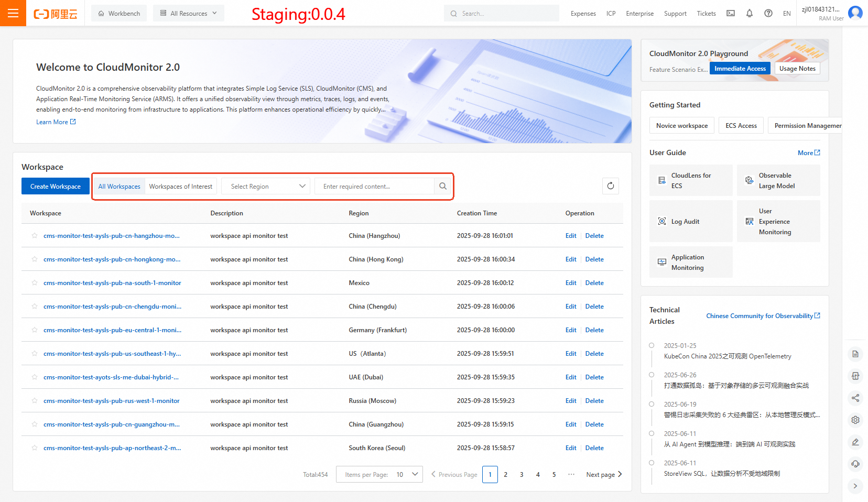Click the Observable Large Model card icon
The image size is (868, 502).
point(750,180)
